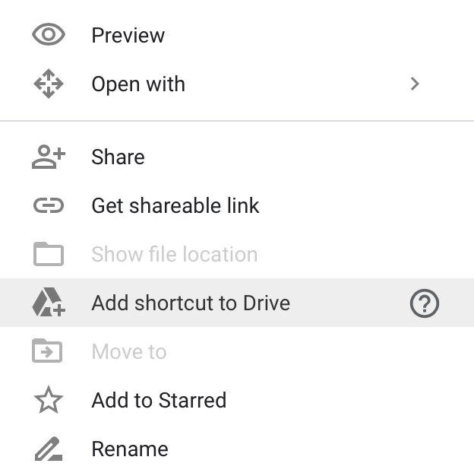Click the add-person Share icon

coord(49,157)
